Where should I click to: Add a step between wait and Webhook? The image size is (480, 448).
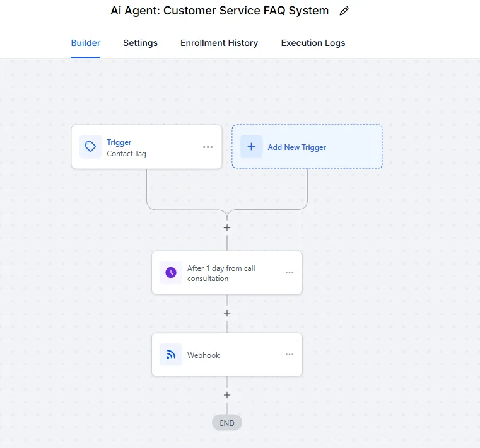coord(227,313)
